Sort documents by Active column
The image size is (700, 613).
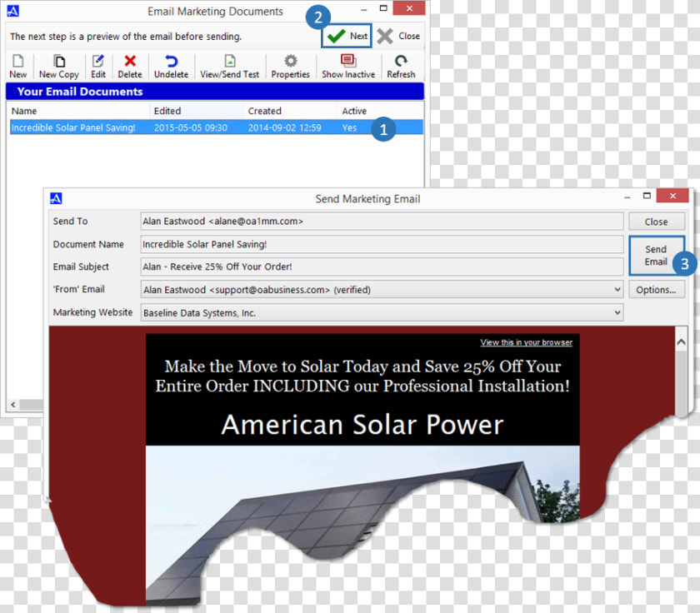[379, 111]
